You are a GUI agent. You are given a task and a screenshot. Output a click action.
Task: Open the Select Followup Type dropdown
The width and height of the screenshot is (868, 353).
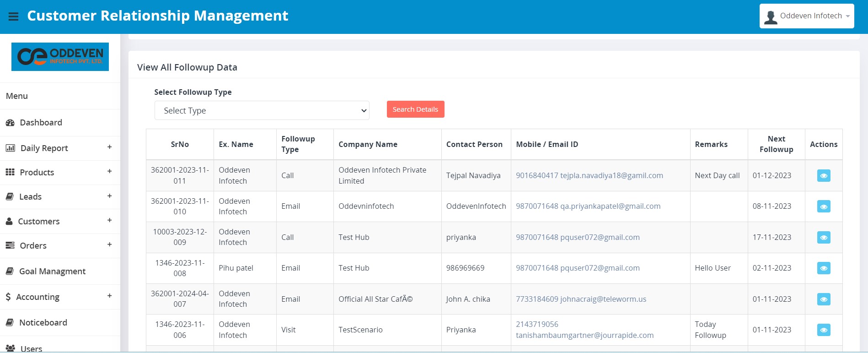pos(262,110)
